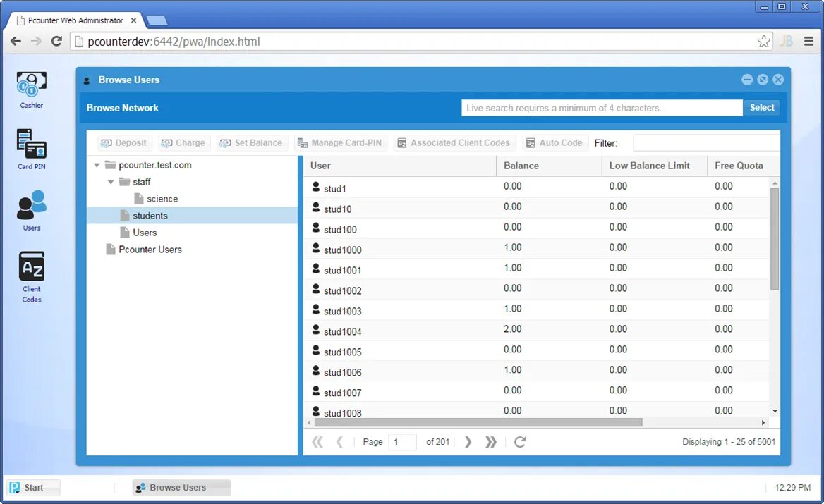Select the Pcounter Users tree item
Viewport: 824px width, 504px height.
pyautogui.click(x=150, y=250)
